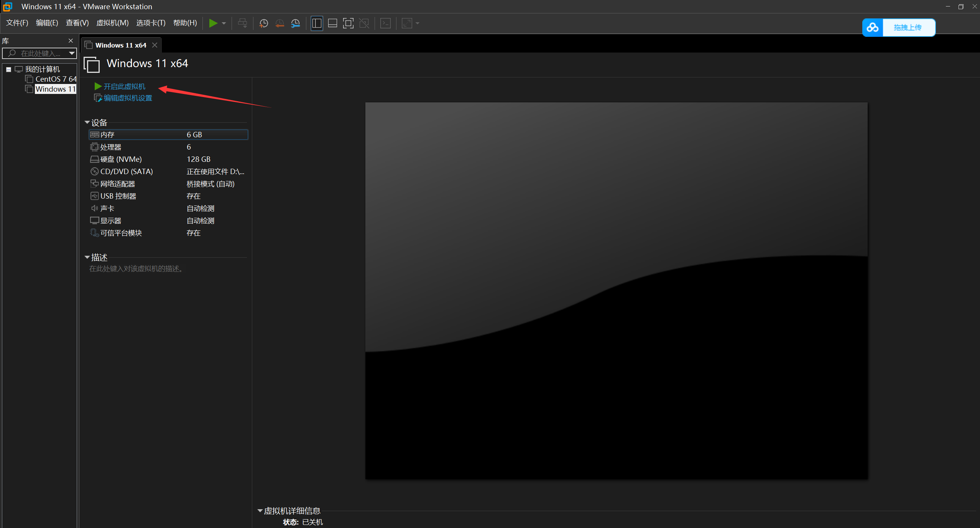
Task: Close the Windows 11 x64 tab
Action: pyautogui.click(x=155, y=45)
